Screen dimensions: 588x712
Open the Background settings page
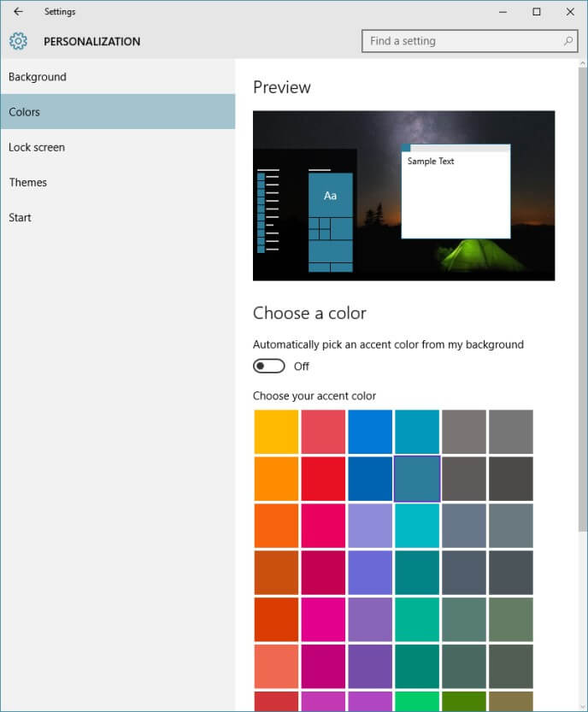click(x=118, y=77)
